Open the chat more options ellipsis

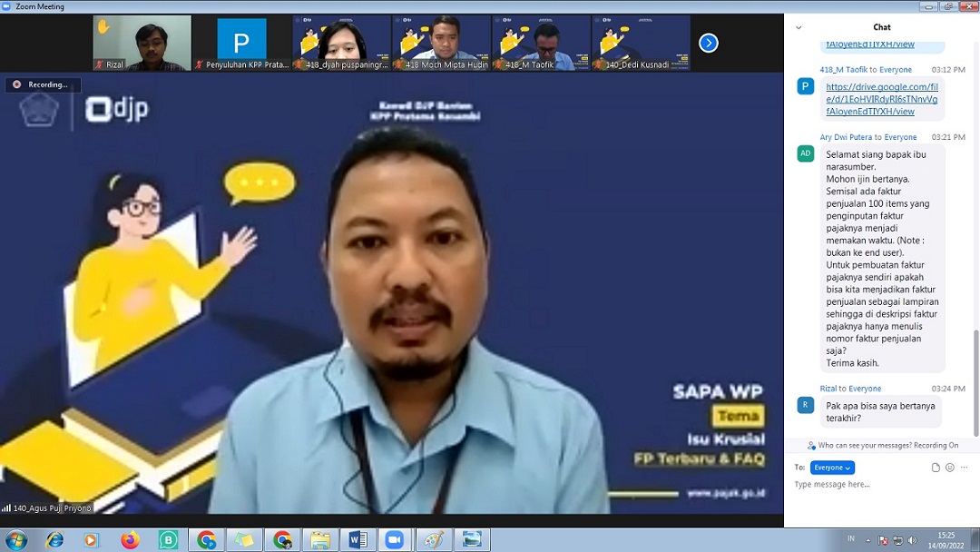pos(964,468)
